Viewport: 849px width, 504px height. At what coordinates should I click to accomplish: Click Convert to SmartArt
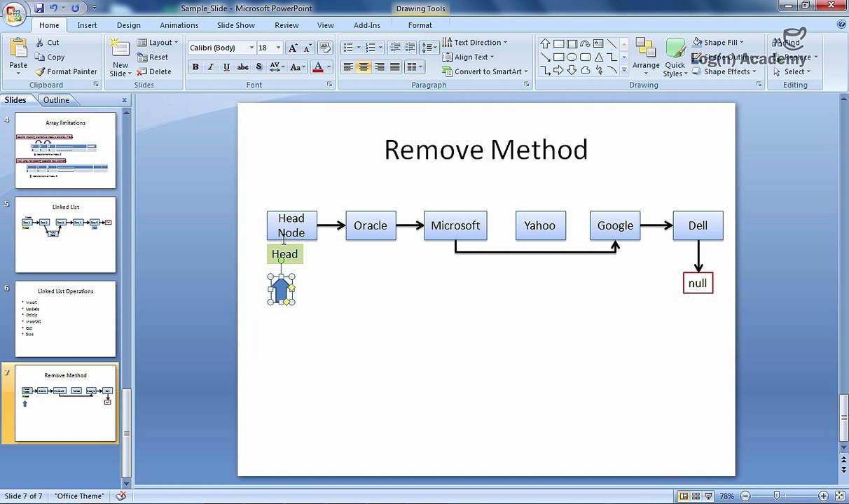coord(485,71)
